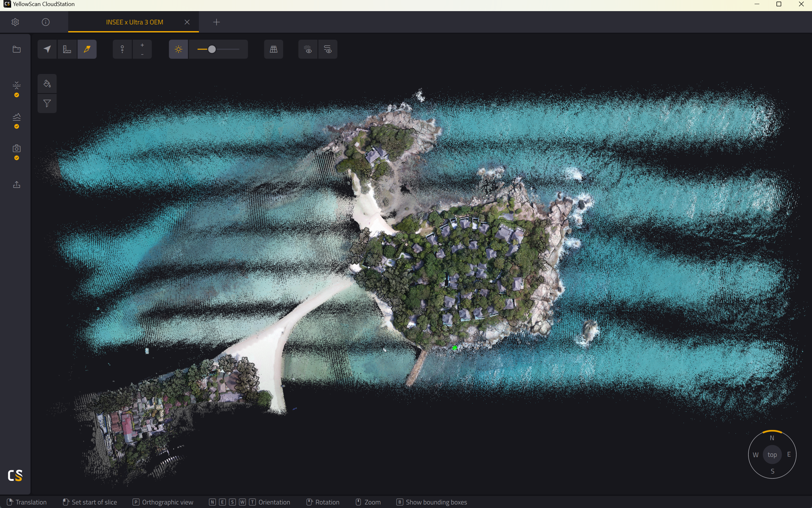The image size is (812, 508).
Task: Click 'Translation' hint in status bar
Action: click(x=31, y=502)
